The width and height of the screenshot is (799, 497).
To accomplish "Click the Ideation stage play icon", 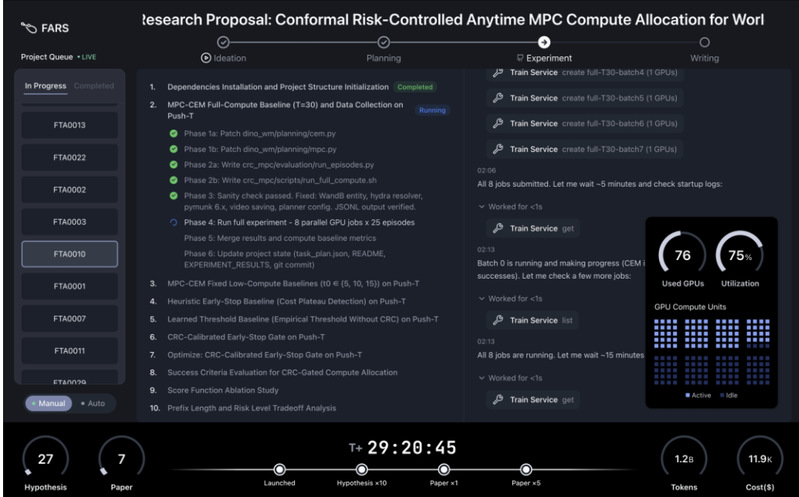I will [x=206, y=58].
